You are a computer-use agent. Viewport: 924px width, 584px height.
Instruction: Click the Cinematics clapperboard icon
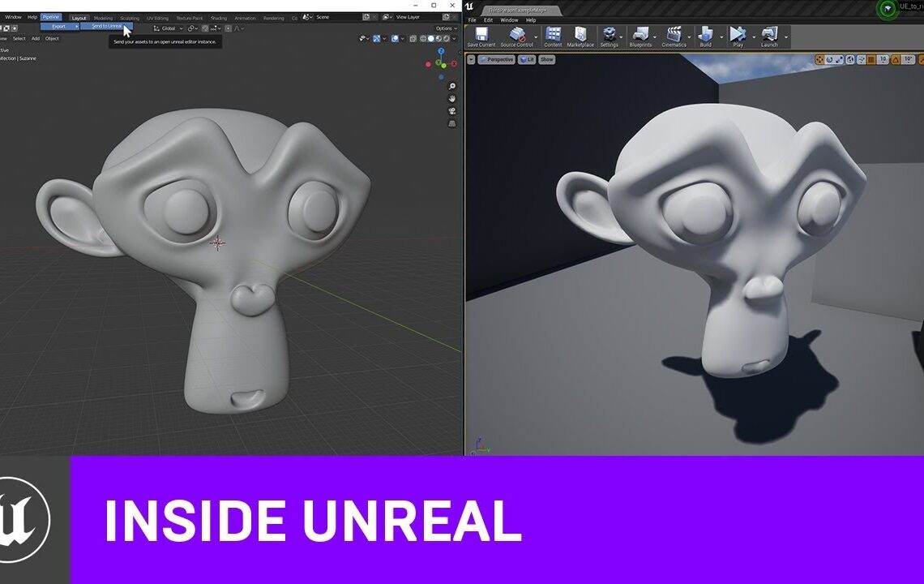(x=674, y=34)
